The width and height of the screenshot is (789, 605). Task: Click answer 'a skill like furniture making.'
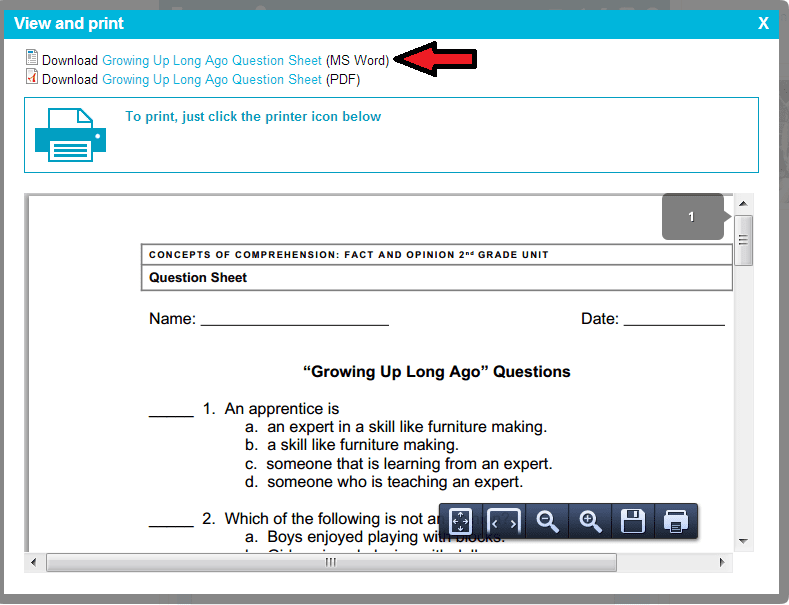click(363, 445)
